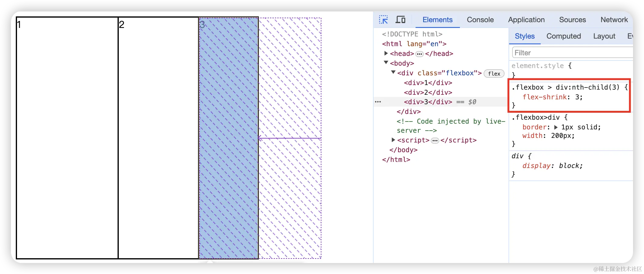Image resolution: width=644 pixels, height=274 pixels.
Task: Switch to the Console tab
Action: tap(480, 20)
